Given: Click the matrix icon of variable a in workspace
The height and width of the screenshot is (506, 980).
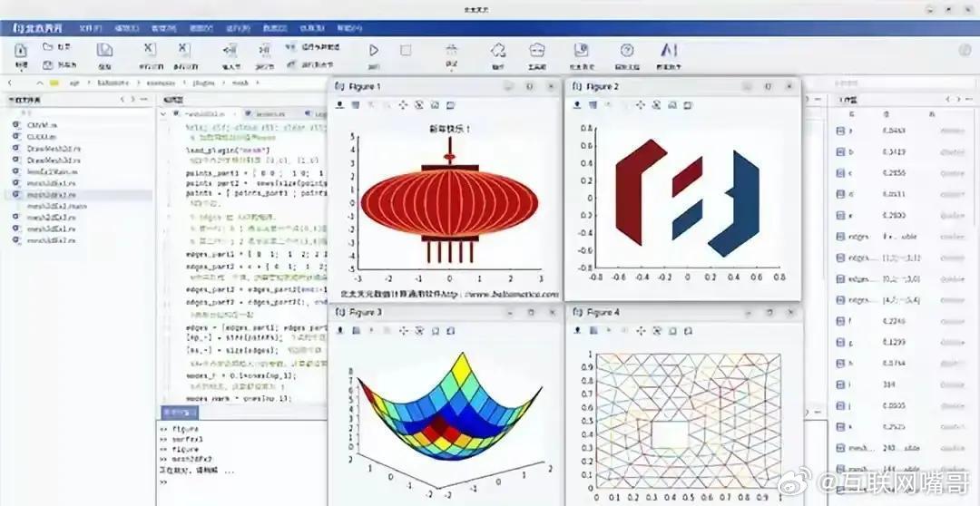Looking at the screenshot, I should point(840,131).
